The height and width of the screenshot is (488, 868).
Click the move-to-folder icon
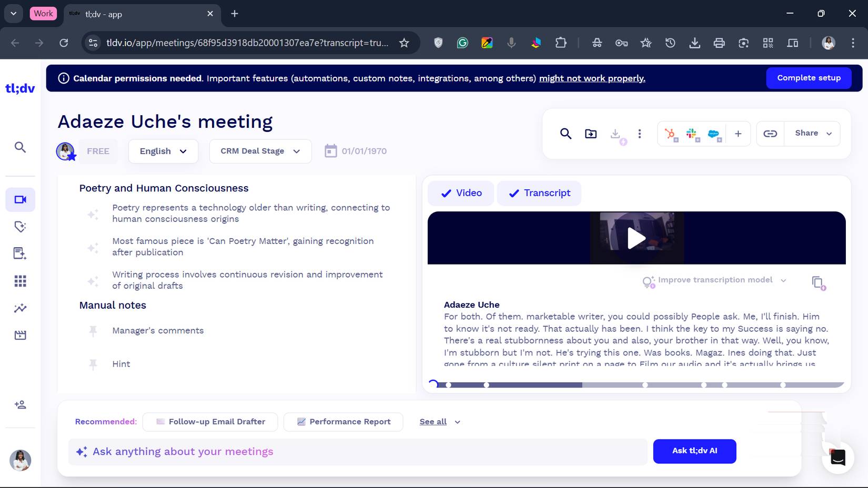pyautogui.click(x=591, y=134)
